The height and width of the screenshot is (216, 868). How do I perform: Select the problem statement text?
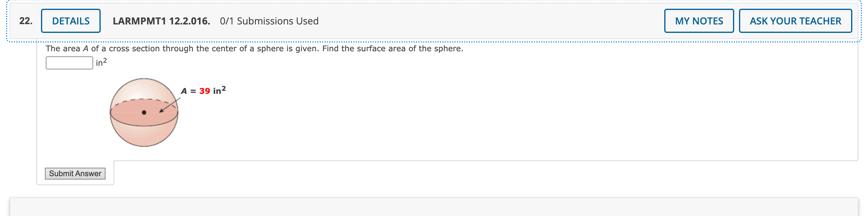(x=254, y=48)
